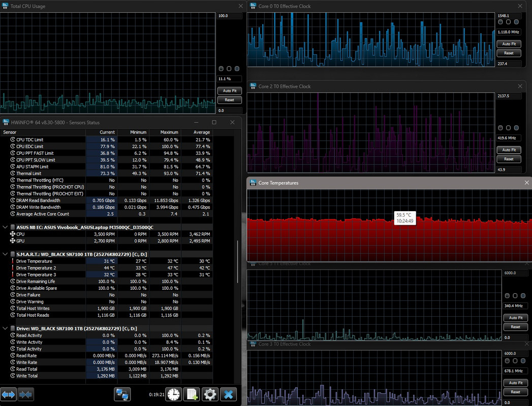Image resolution: width=532 pixels, height=406 pixels.
Task: Click the fan icon beside GPU row
Action: (13, 241)
